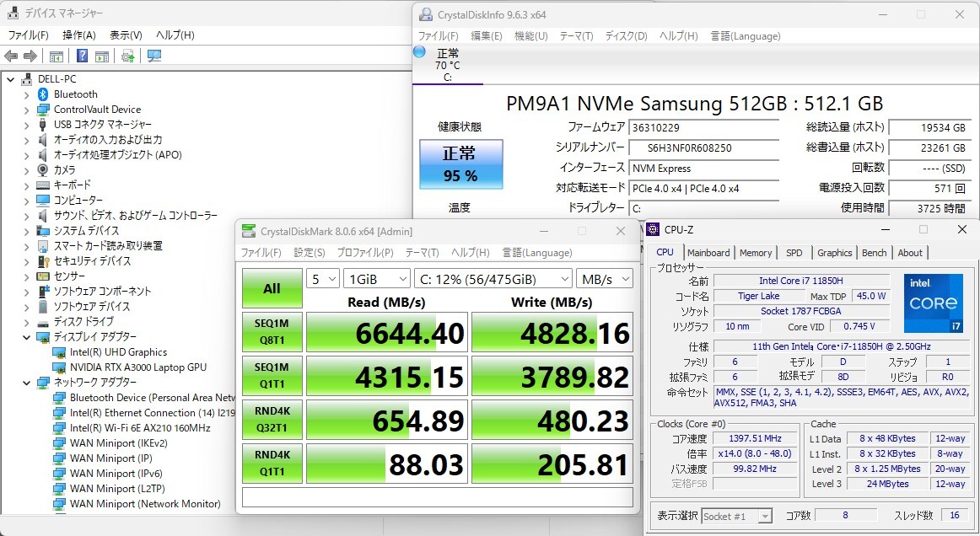
Task: Select NVIDIA RTX A3000 Laptop GPU device
Action: (x=137, y=367)
